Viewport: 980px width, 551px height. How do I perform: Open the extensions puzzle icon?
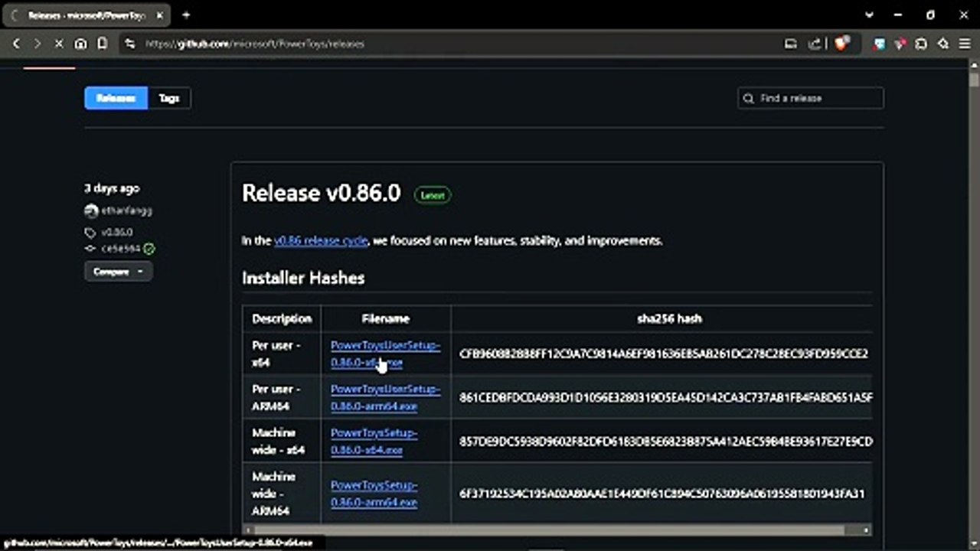coord(922,44)
